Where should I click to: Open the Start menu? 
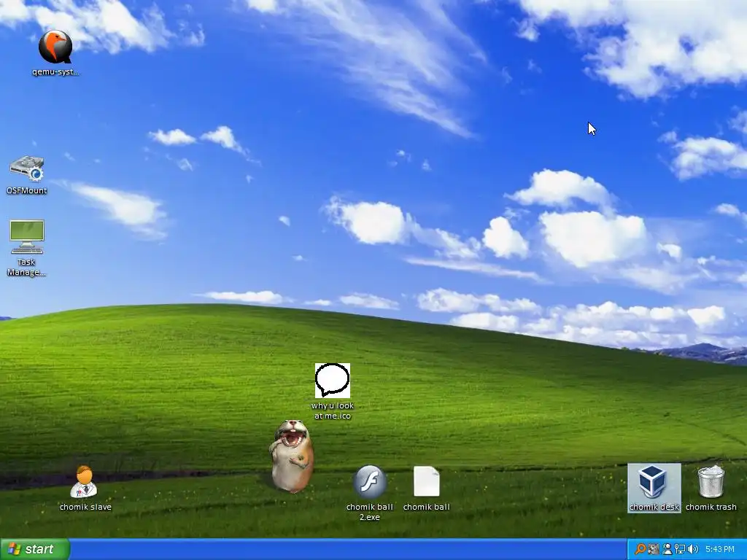click(35, 549)
